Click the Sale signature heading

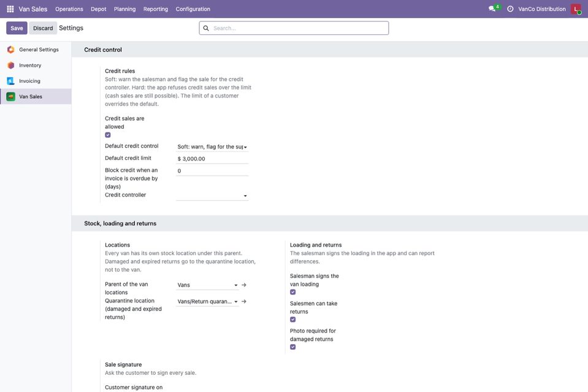click(123, 364)
